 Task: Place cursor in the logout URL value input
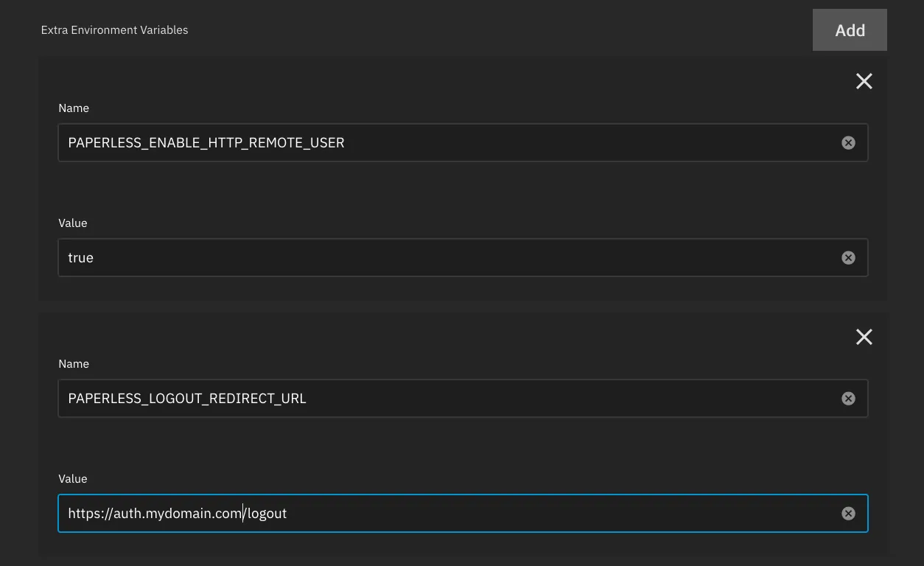pos(442,513)
